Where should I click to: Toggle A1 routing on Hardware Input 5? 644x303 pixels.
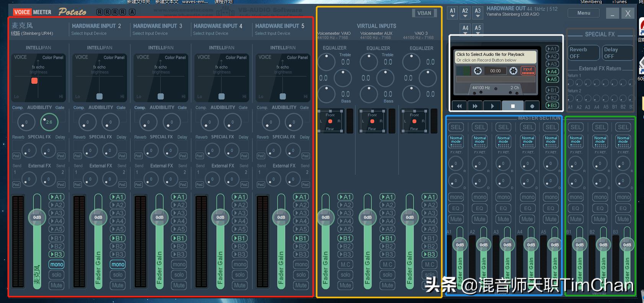301,197
